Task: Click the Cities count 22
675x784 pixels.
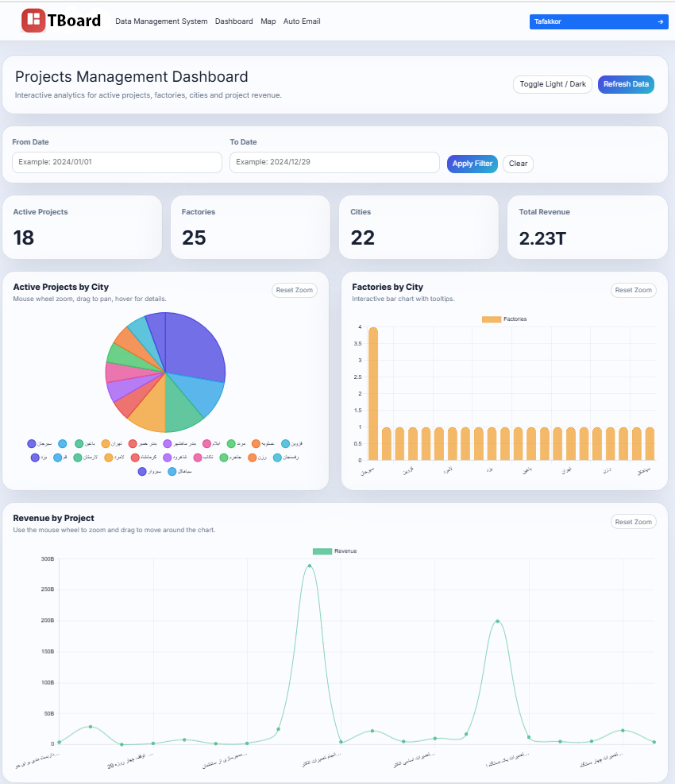Action: pos(362,238)
